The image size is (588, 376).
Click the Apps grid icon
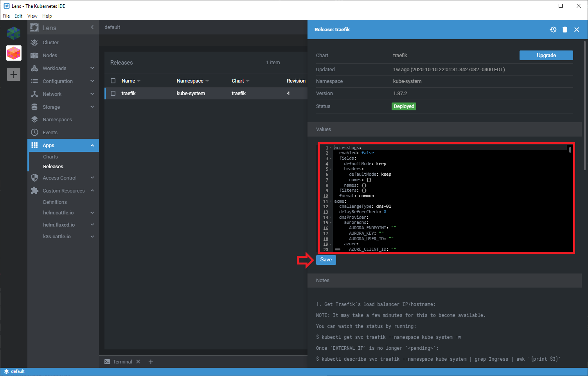point(34,146)
